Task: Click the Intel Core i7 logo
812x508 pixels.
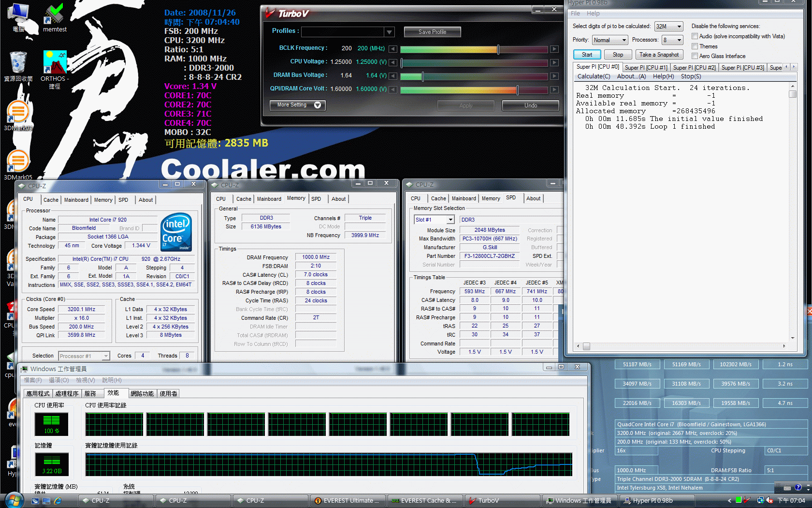Action: click(176, 232)
